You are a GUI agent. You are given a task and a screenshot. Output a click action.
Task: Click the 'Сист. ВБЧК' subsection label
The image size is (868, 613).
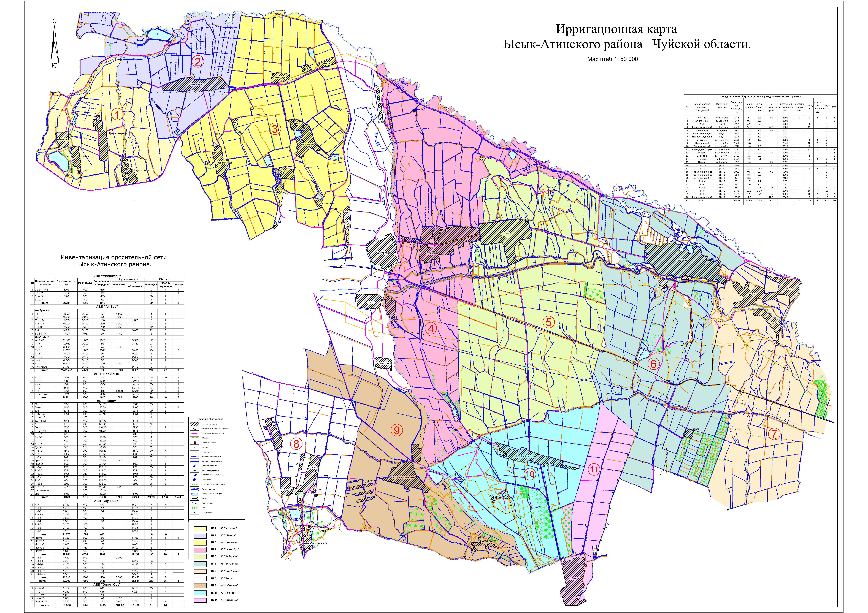42,337
